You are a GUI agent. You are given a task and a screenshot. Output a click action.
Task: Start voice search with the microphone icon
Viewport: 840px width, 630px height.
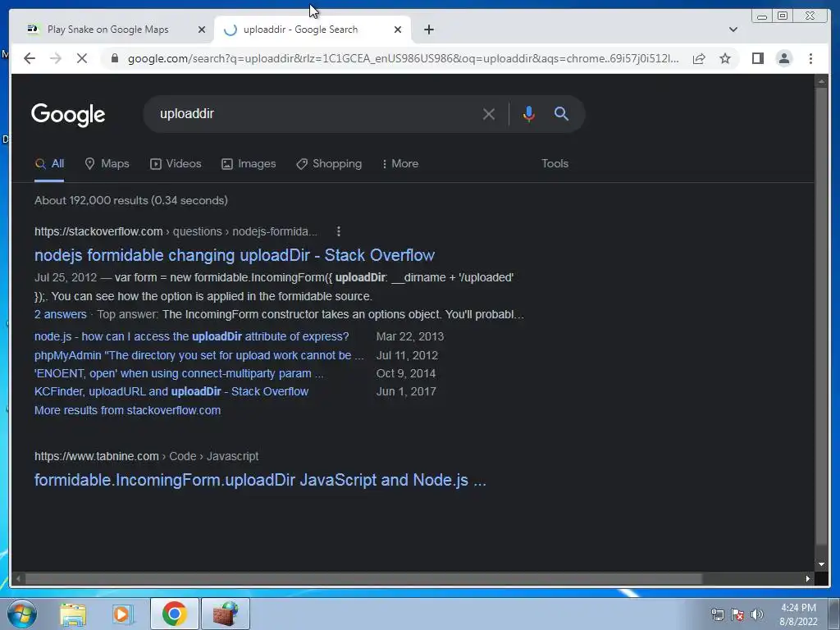point(529,114)
